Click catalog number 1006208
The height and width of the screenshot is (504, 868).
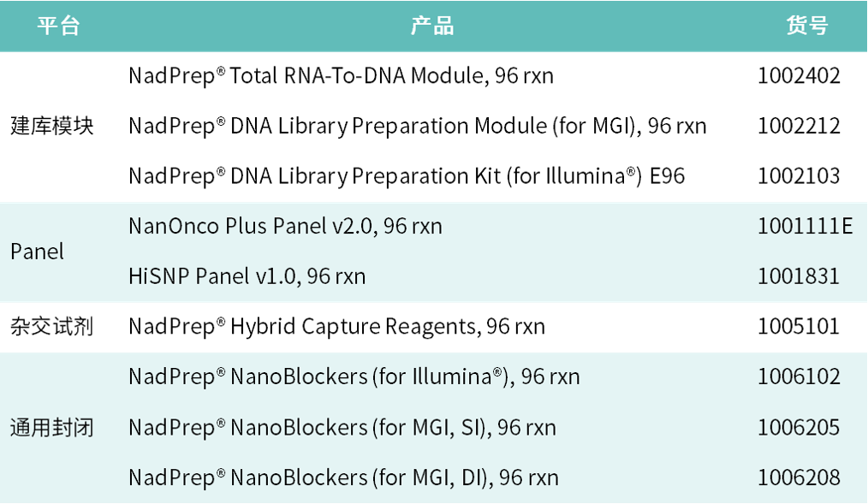click(x=799, y=478)
